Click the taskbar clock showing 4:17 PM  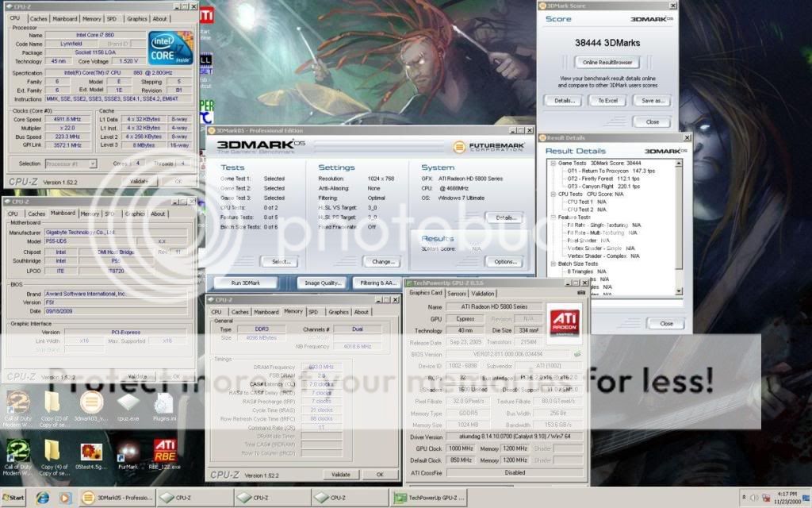[787, 498]
